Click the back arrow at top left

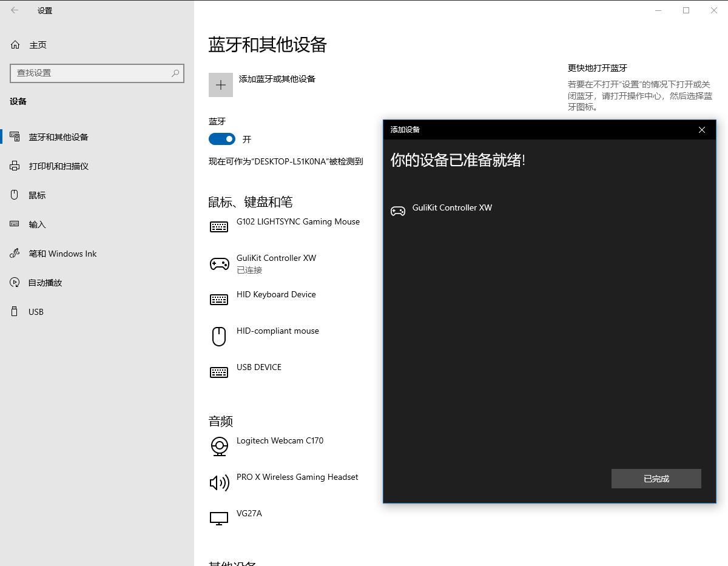pos(15,10)
